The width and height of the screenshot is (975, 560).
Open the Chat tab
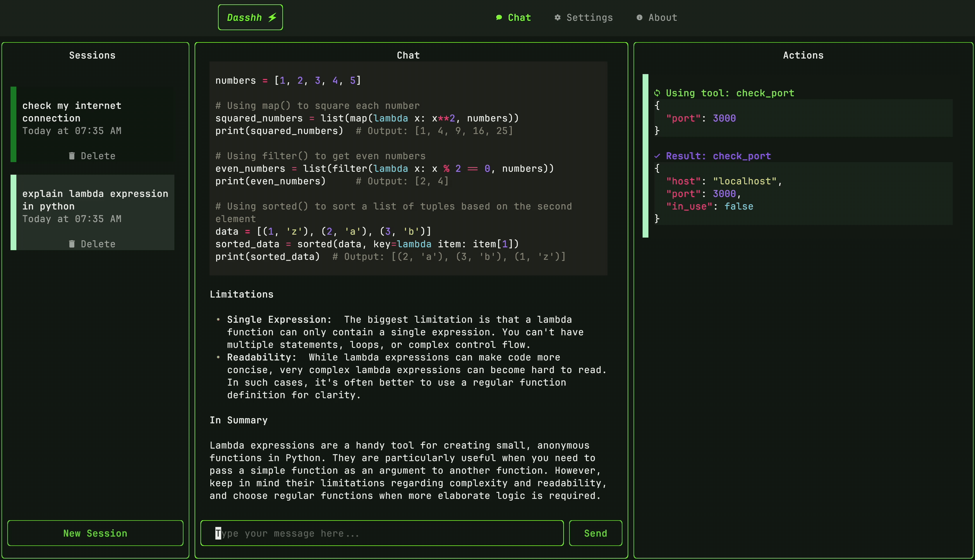514,17
